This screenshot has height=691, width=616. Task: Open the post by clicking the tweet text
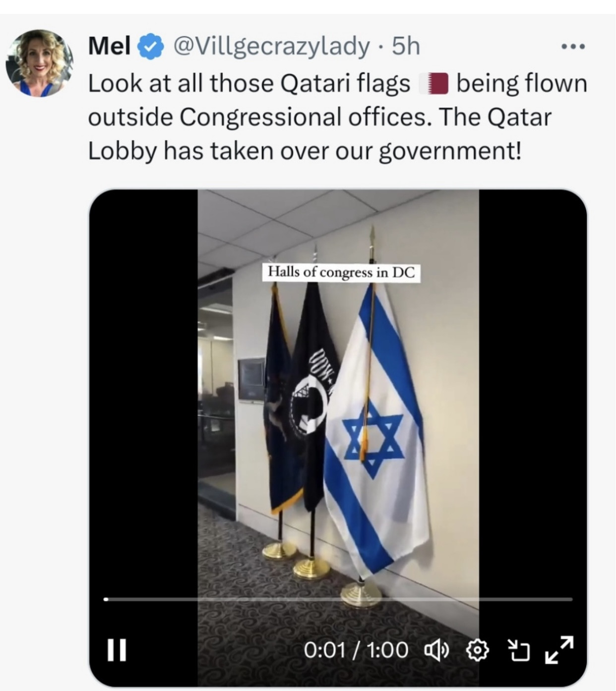pyautogui.click(x=337, y=117)
